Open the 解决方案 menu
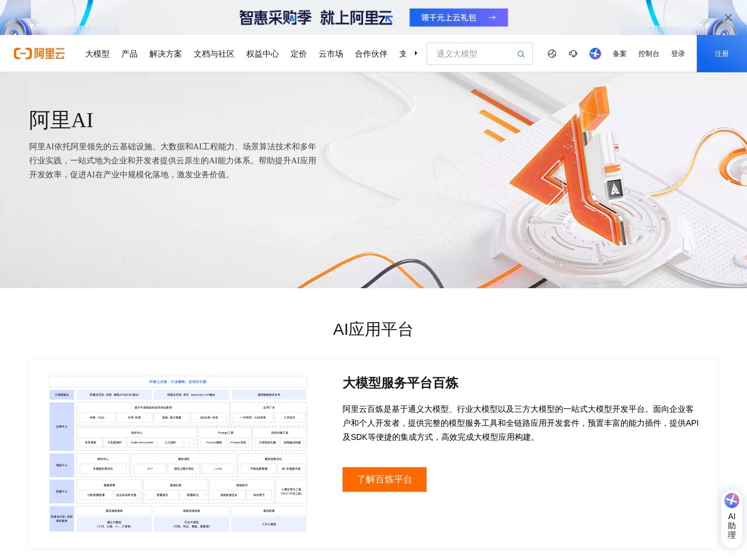747x560 pixels. 166,54
